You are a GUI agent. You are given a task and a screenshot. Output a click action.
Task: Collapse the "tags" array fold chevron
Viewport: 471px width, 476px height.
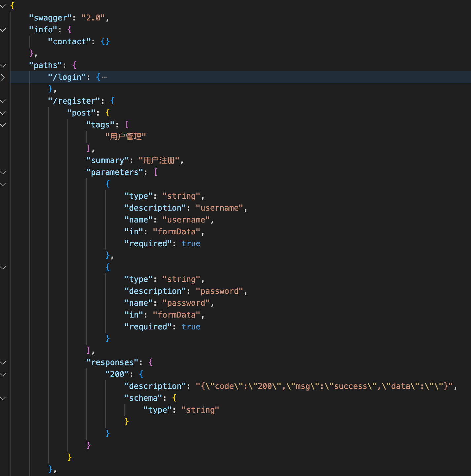(x=3, y=125)
